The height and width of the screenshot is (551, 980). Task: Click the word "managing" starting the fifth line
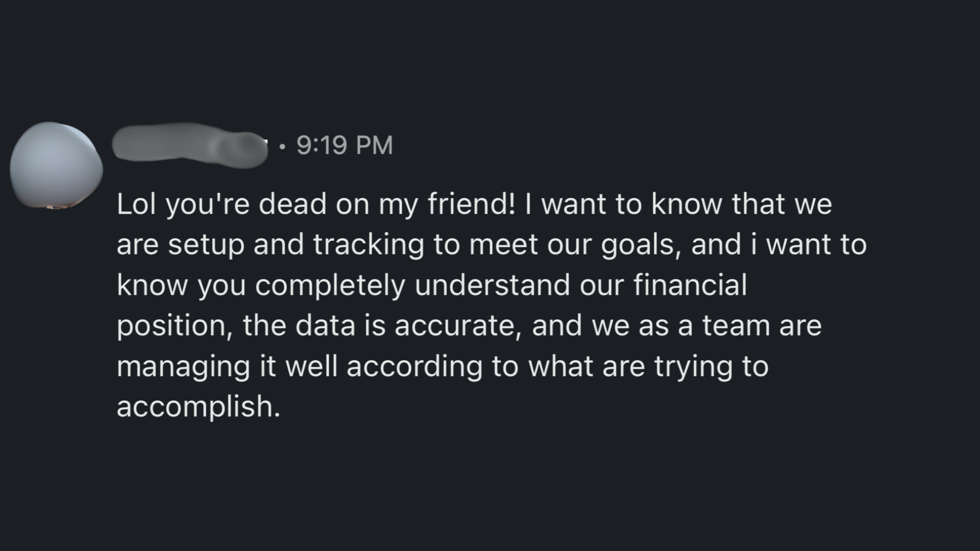183,367
